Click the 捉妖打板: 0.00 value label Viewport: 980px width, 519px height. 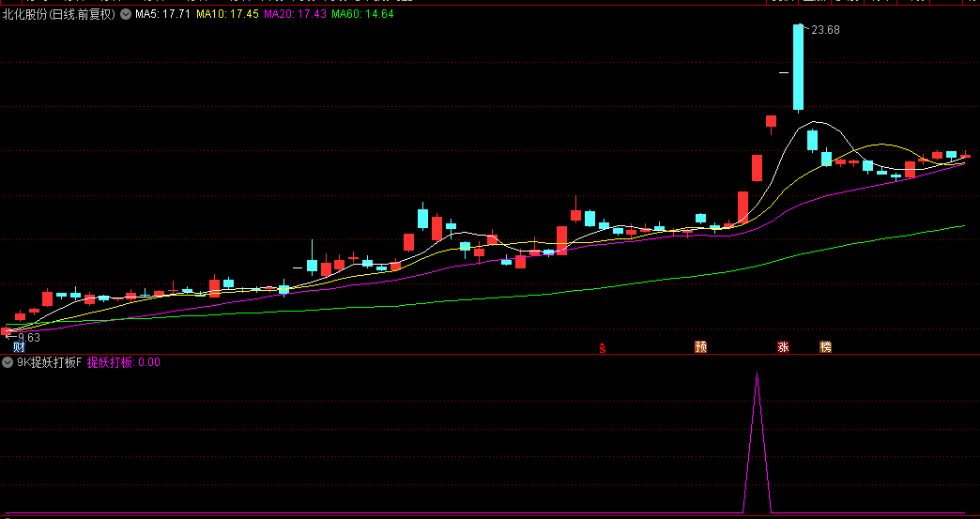point(124,362)
